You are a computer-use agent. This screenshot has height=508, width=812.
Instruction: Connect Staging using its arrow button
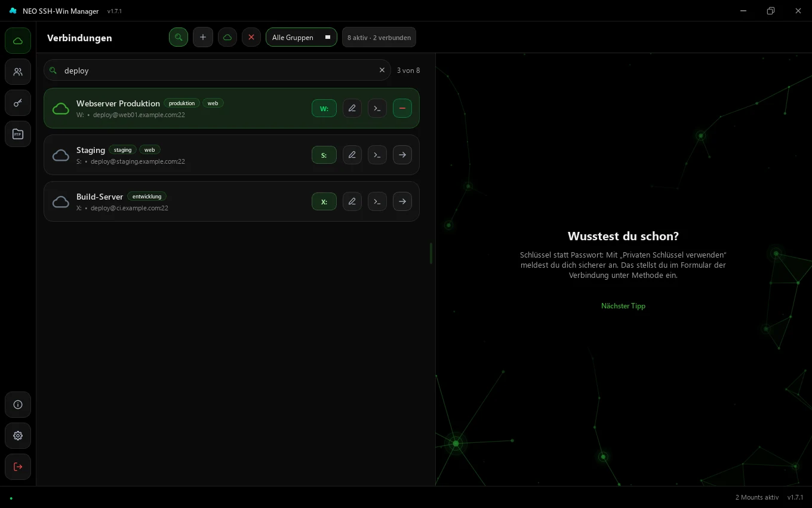402,155
